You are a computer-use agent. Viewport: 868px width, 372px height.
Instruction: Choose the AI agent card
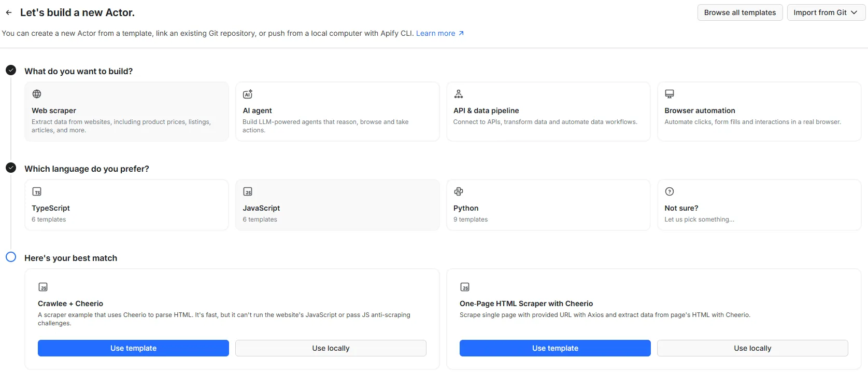point(337,112)
